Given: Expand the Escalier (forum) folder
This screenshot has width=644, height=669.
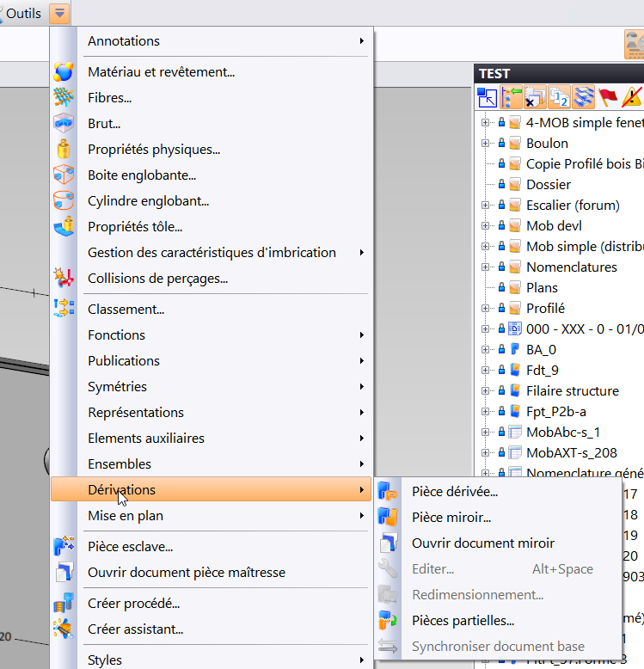Looking at the screenshot, I should [485, 206].
